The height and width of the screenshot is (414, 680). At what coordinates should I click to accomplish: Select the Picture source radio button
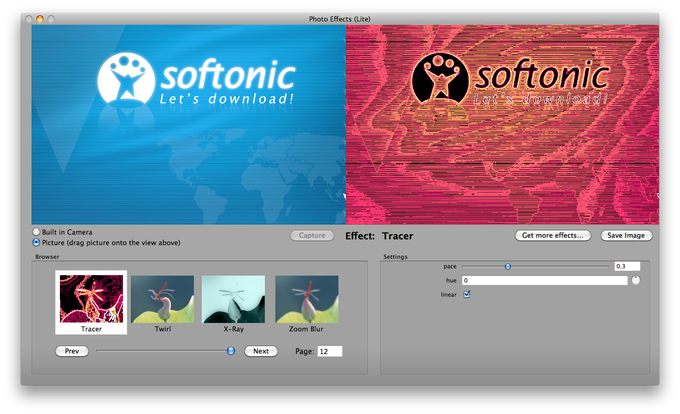tap(36, 242)
